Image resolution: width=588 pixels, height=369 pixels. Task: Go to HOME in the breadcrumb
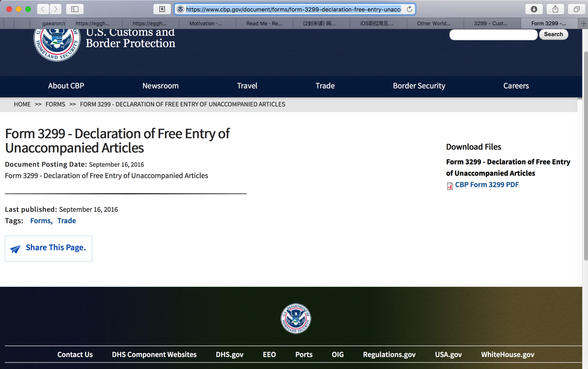[22, 104]
